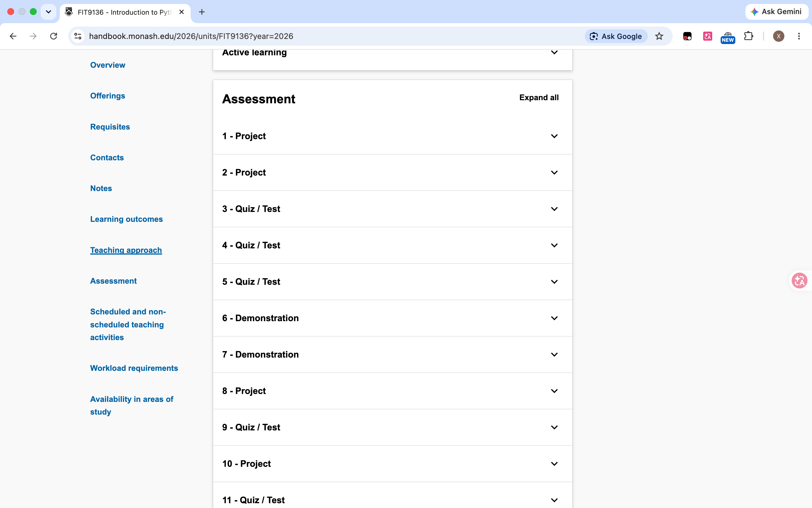Expand 7 - Demonstration row
Viewport: 812px width, 508px height.
coord(392,354)
